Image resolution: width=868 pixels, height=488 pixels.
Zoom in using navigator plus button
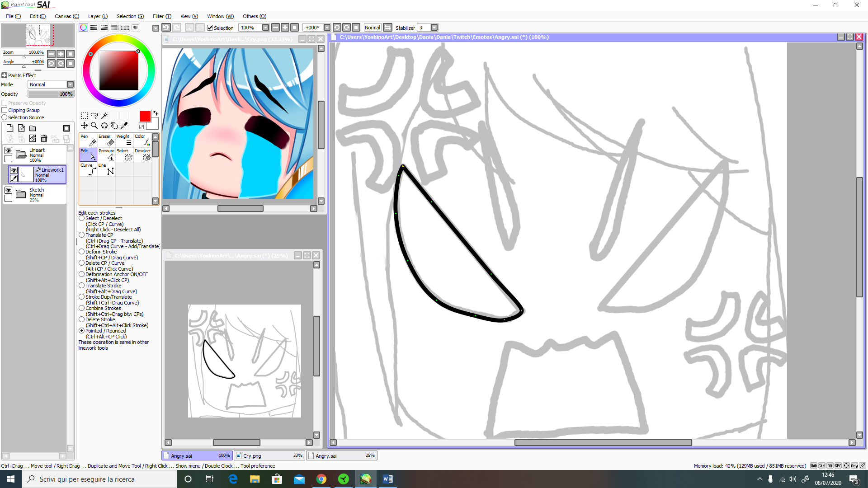coord(61,54)
